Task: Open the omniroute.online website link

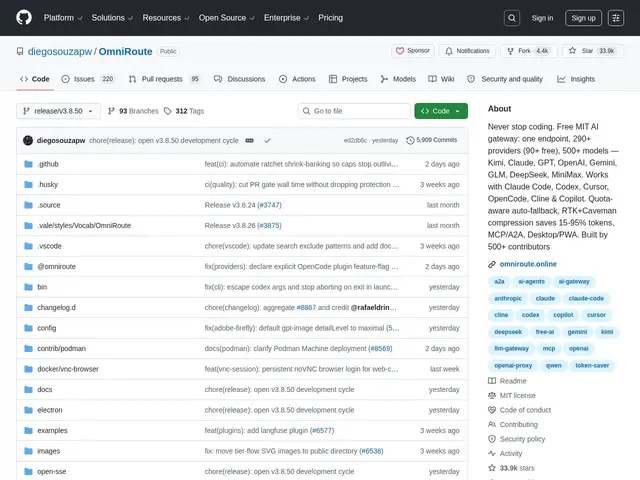Action: 528,264
